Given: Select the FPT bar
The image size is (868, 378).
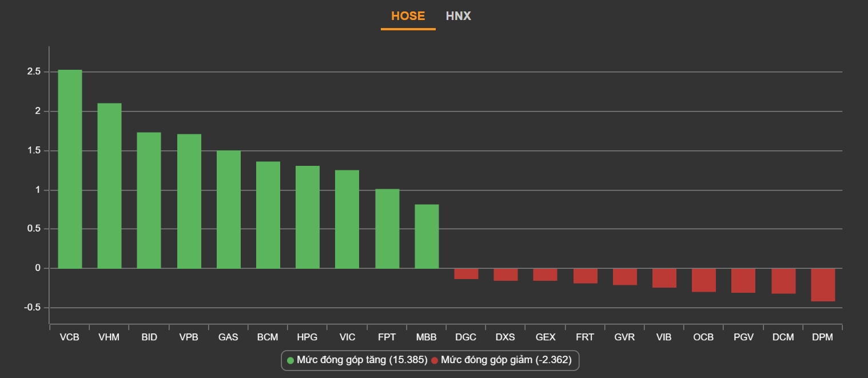Looking at the screenshot, I should [387, 229].
